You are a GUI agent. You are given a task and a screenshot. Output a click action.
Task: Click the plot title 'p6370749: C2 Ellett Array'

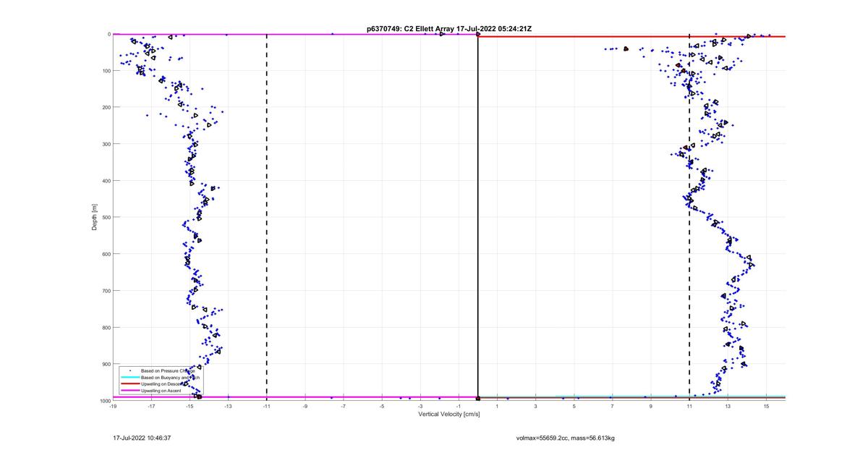pos(410,29)
